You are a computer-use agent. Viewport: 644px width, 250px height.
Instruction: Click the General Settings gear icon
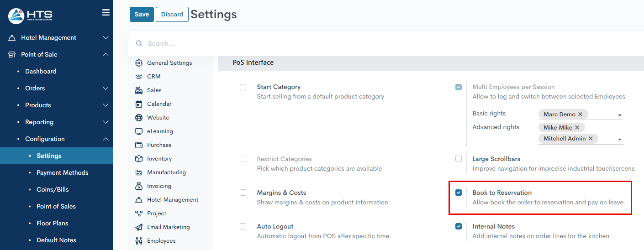[x=139, y=63]
